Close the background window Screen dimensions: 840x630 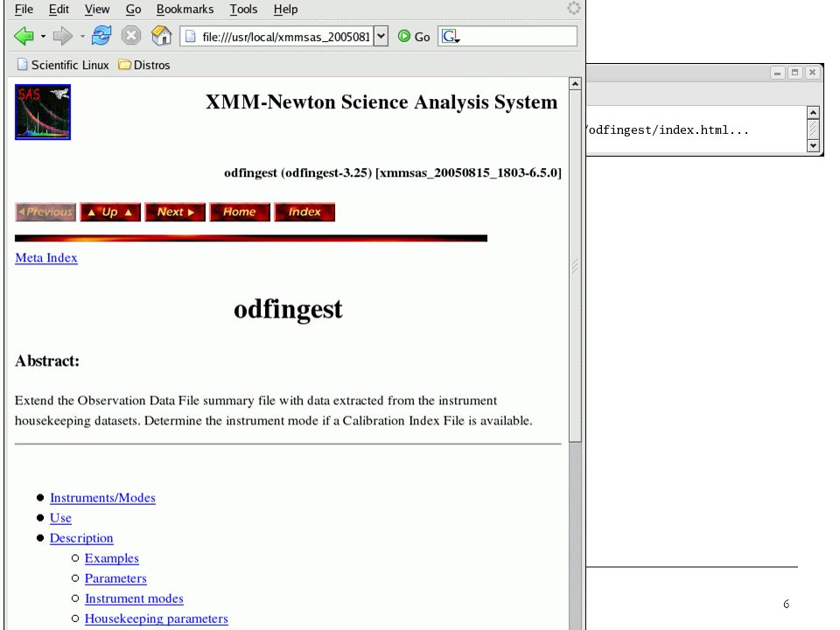(813, 73)
